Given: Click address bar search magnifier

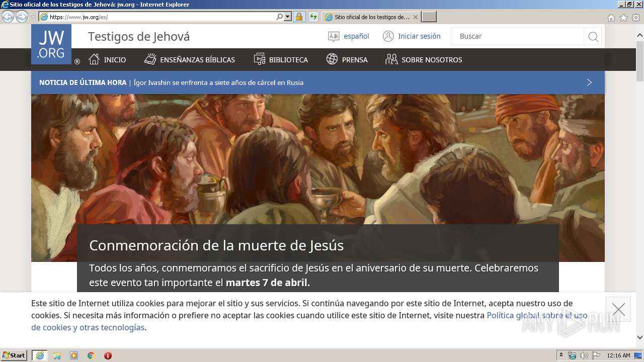Looking at the screenshot, I should click(x=280, y=17).
